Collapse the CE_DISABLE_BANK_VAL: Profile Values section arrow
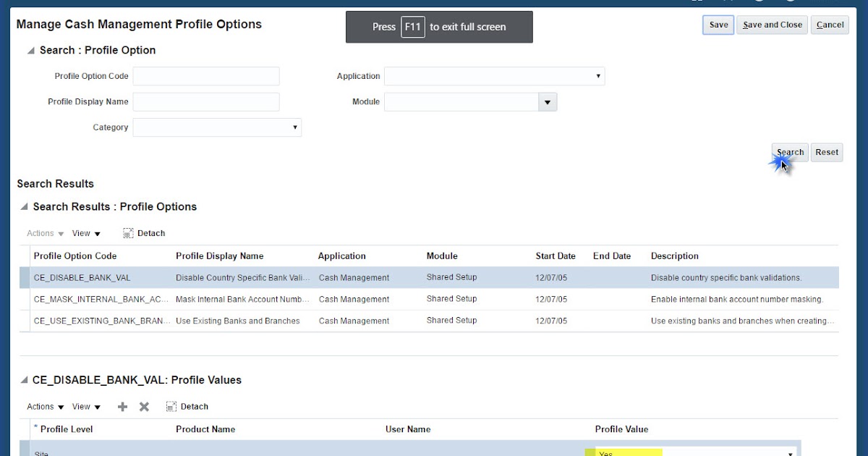The width and height of the screenshot is (868, 456). 23,380
